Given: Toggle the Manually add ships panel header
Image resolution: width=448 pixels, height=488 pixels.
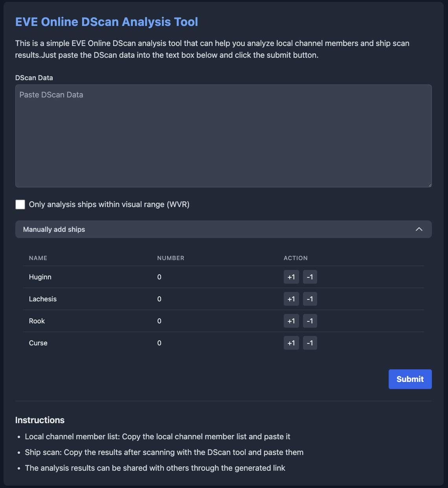Looking at the screenshot, I should (224, 229).
